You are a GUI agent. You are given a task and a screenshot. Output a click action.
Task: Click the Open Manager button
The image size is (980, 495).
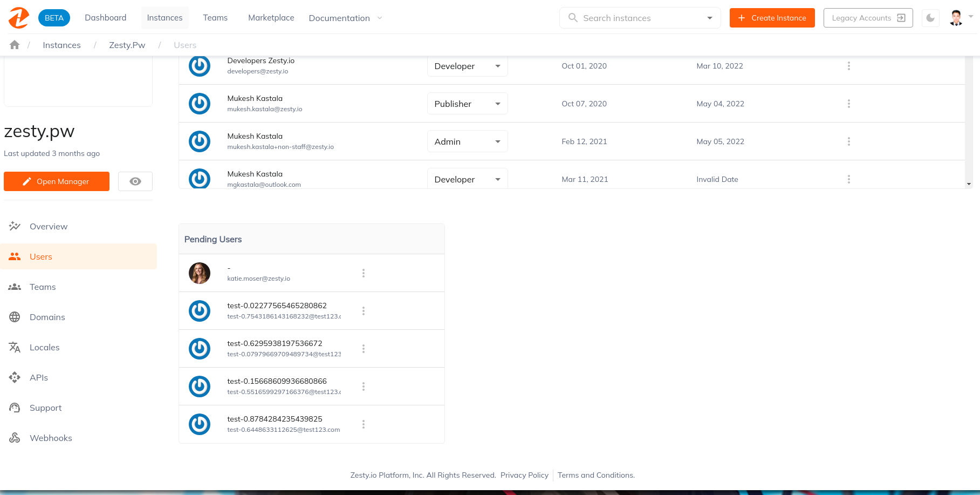pos(56,181)
